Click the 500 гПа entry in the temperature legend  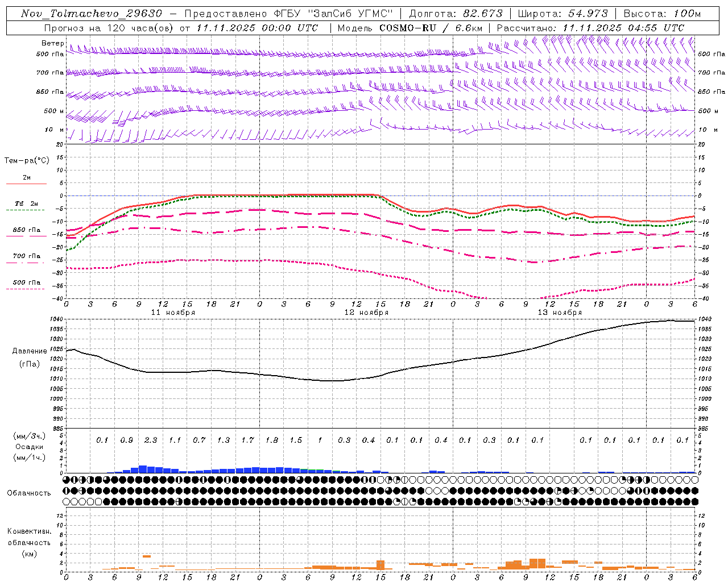[x=27, y=282]
